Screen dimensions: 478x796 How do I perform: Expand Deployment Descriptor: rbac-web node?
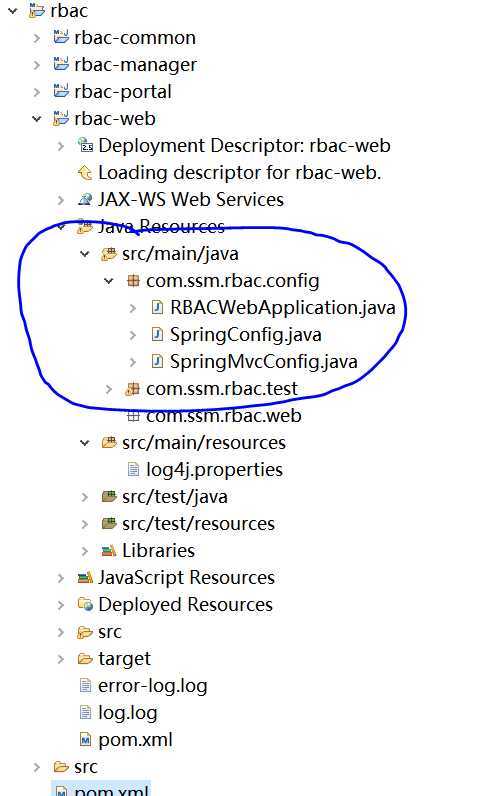point(61,146)
